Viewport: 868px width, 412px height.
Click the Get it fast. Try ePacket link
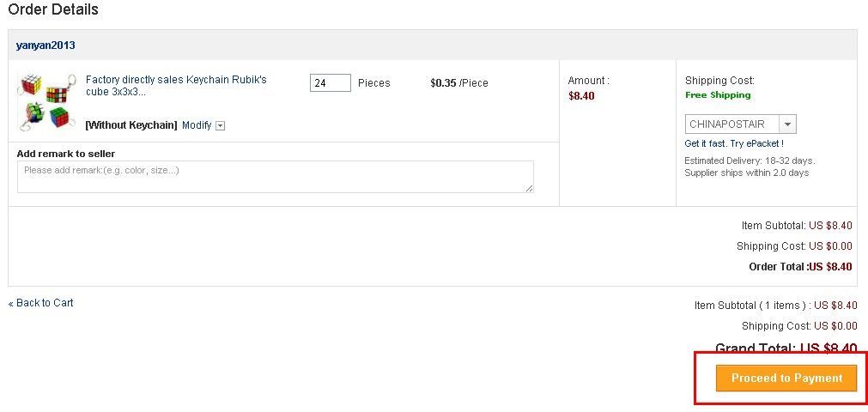(x=734, y=144)
